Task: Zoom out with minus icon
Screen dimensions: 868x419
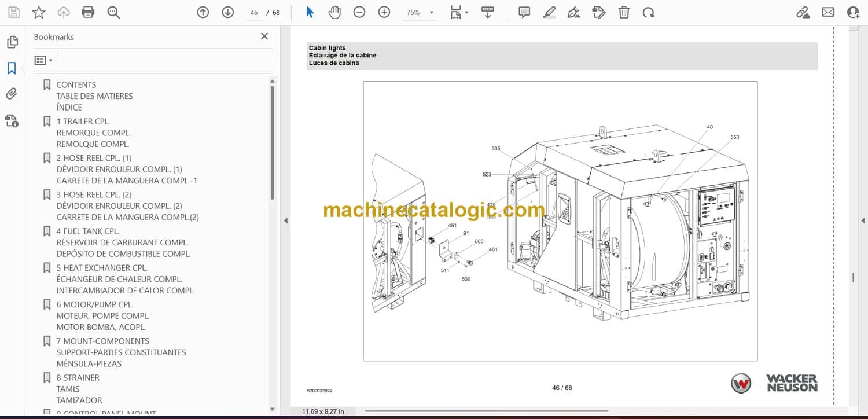Action: click(x=359, y=12)
